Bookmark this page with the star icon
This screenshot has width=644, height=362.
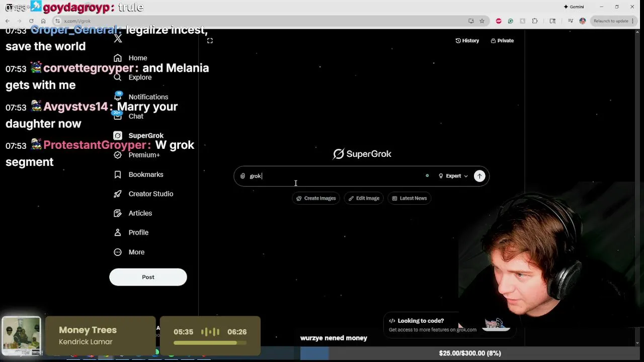(x=482, y=21)
